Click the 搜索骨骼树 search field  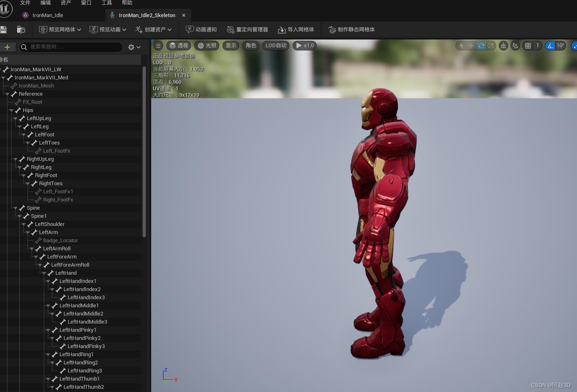click(71, 47)
